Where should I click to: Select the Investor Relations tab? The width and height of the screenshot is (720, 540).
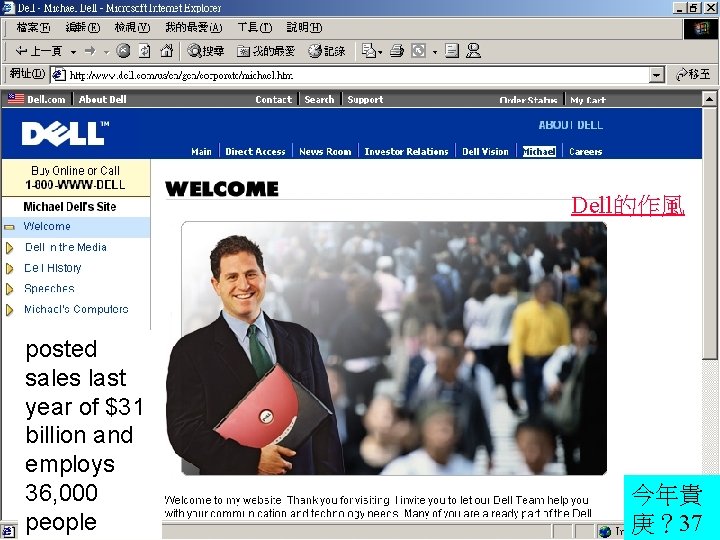[x=406, y=152]
